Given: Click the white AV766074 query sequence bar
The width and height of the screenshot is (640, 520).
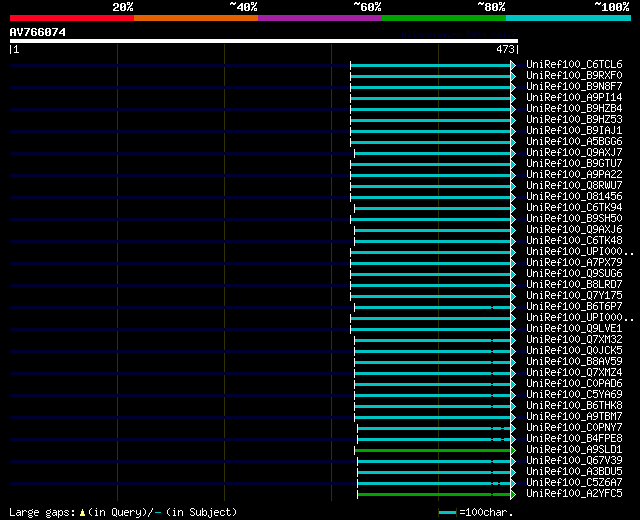Looking at the screenshot, I should click(x=264, y=41).
